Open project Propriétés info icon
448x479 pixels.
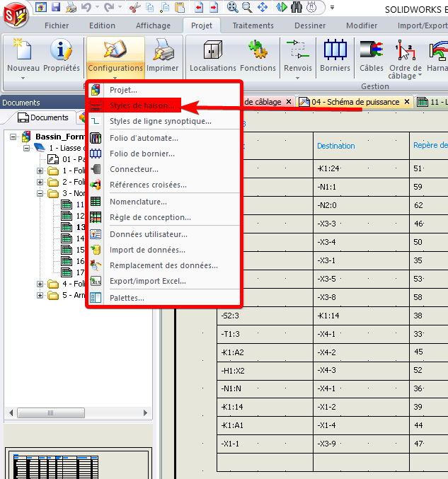(61, 49)
